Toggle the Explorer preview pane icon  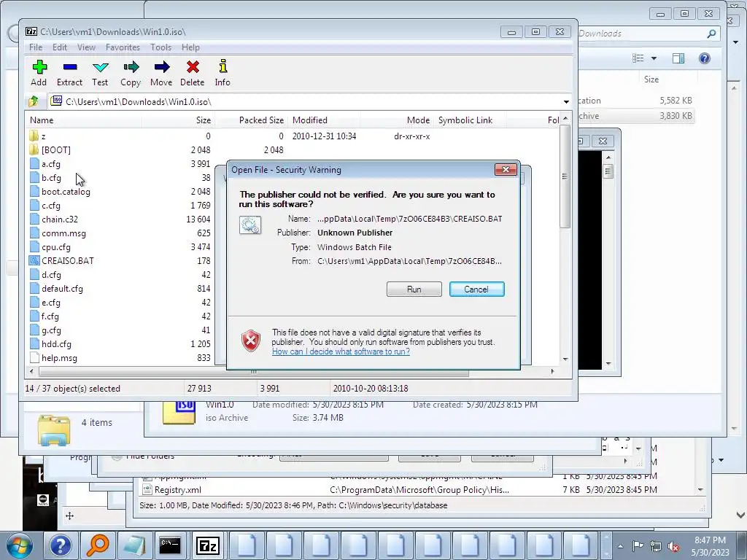coord(678,58)
